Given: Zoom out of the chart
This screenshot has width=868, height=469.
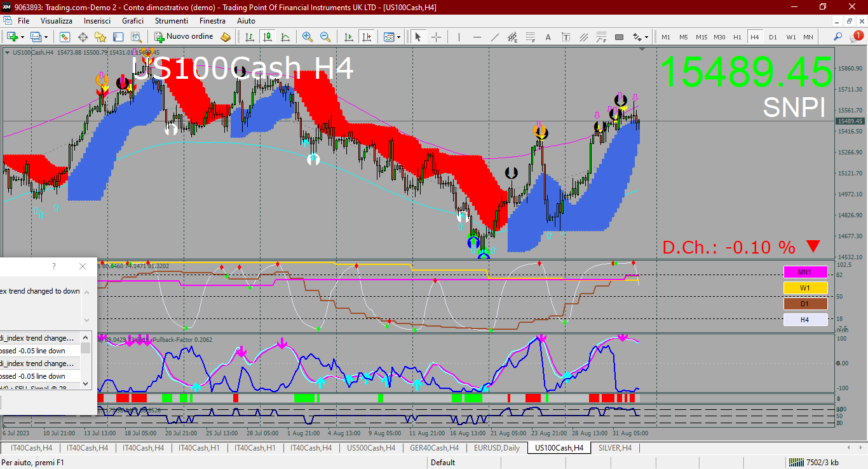Looking at the screenshot, I should coord(325,37).
